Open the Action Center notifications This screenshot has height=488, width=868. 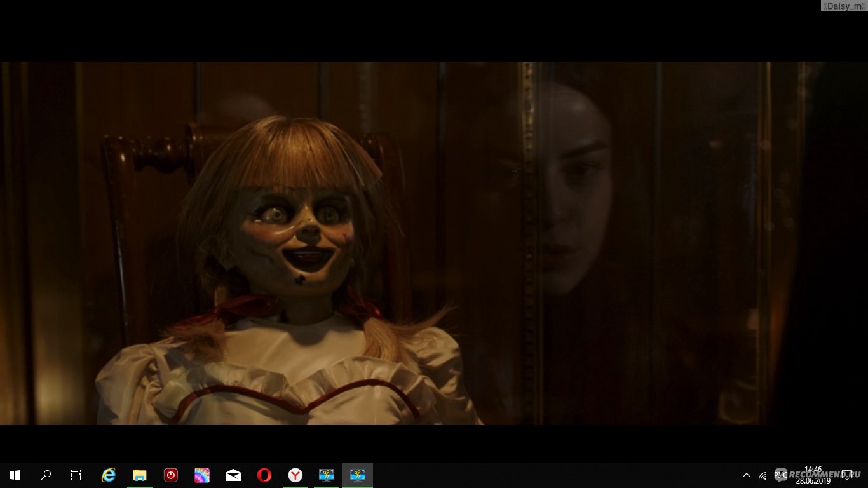(x=846, y=475)
